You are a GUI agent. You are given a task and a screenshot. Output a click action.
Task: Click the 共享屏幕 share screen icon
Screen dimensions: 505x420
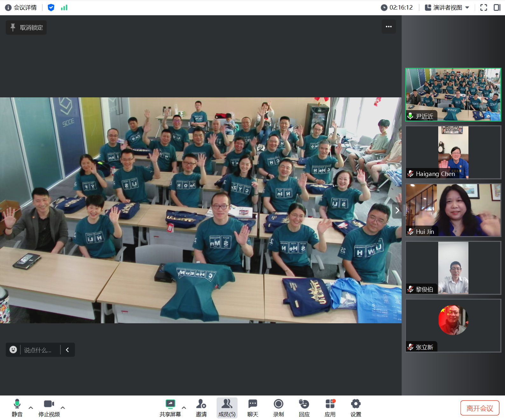(x=170, y=408)
